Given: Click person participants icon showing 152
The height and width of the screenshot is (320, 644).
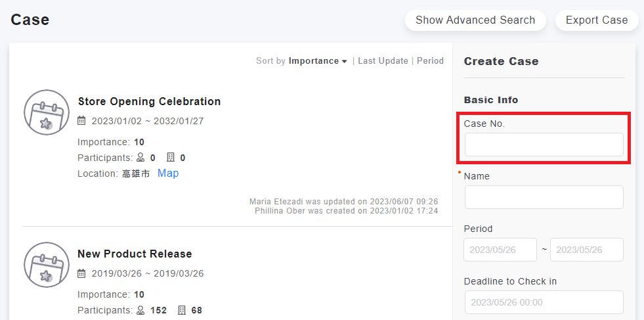Looking at the screenshot, I should click(x=140, y=310).
